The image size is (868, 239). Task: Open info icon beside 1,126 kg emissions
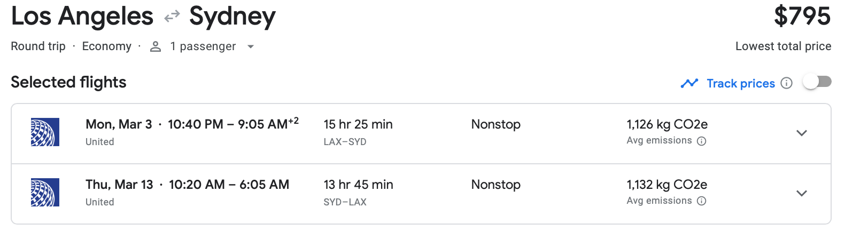tap(702, 141)
